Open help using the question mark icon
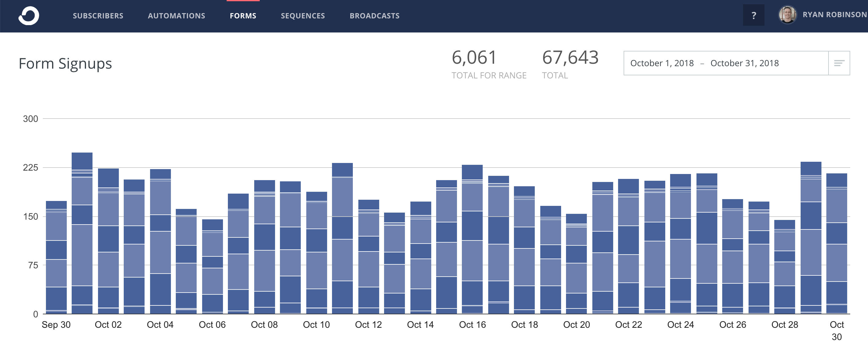868x348 pixels. [x=754, y=15]
